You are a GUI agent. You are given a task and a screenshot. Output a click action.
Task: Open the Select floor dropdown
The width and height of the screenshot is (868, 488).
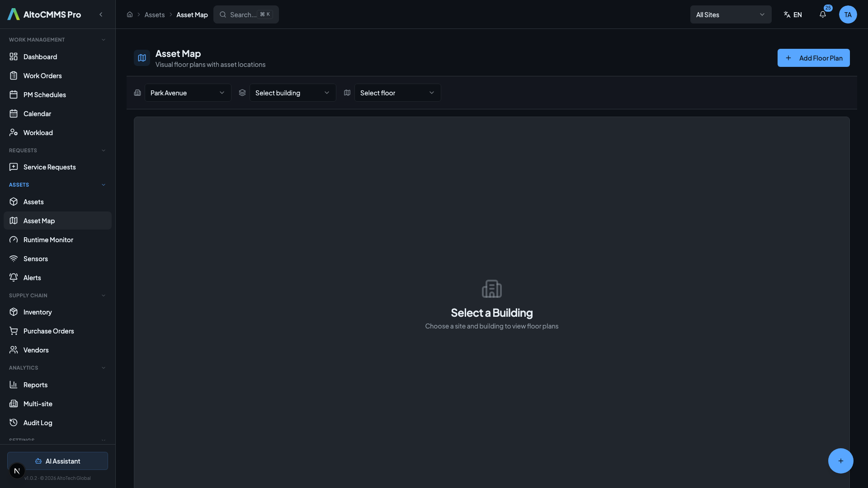(x=397, y=93)
